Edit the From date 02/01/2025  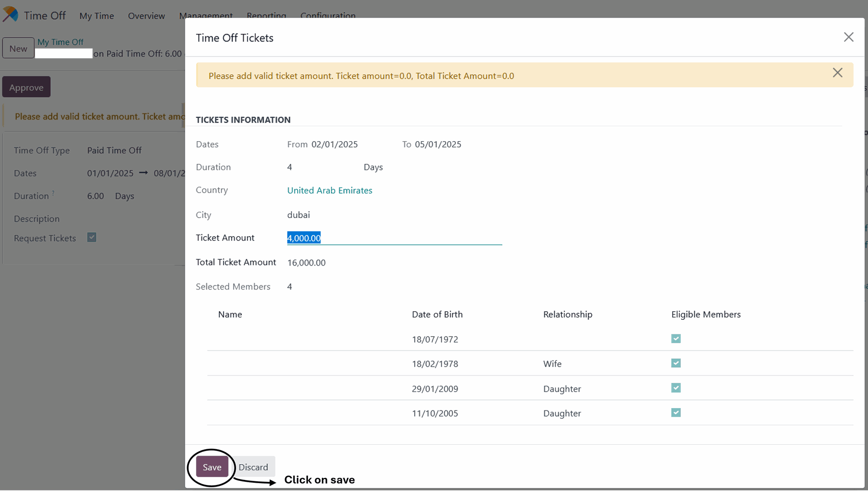point(334,144)
